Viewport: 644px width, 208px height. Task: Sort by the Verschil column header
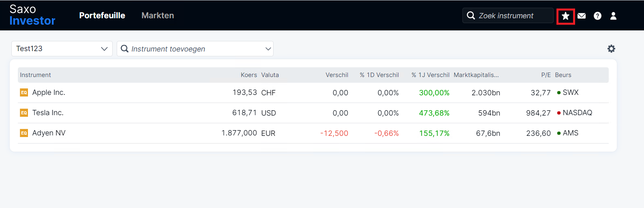tap(337, 75)
